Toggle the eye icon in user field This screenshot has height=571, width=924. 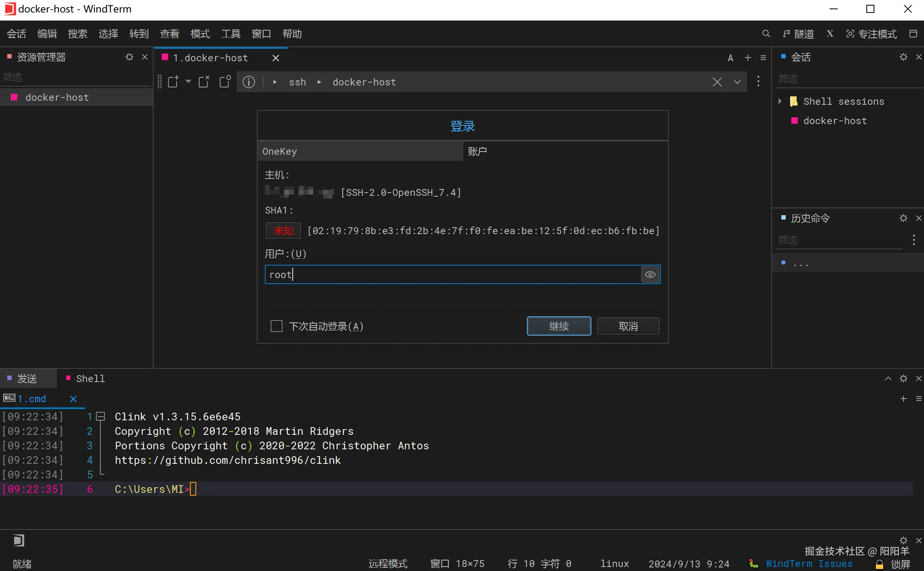click(x=650, y=275)
